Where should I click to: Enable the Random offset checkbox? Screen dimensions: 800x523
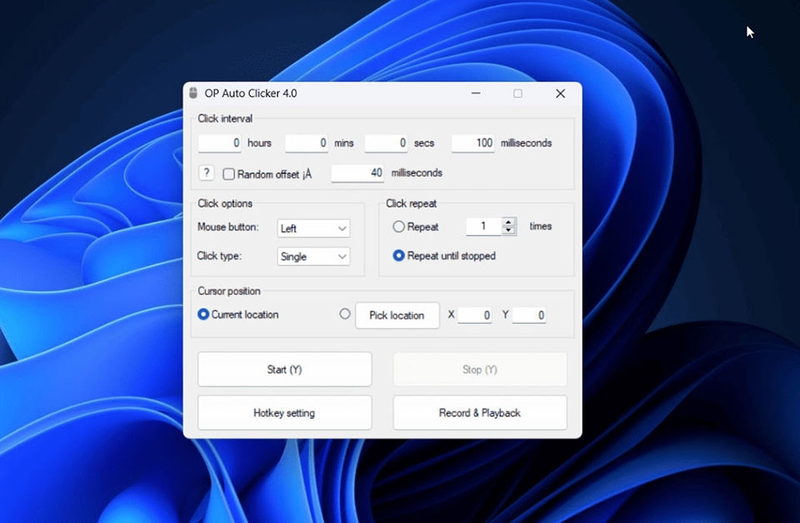pyautogui.click(x=229, y=175)
